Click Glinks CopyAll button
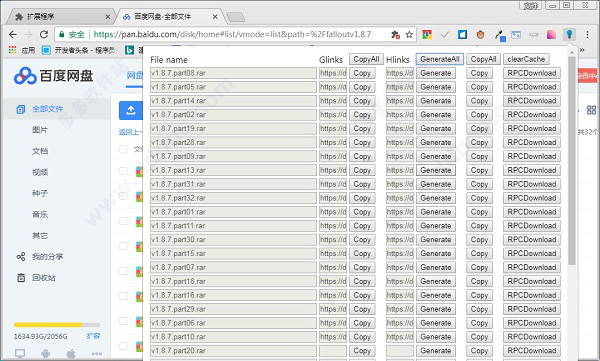The image size is (600, 361). [x=366, y=59]
